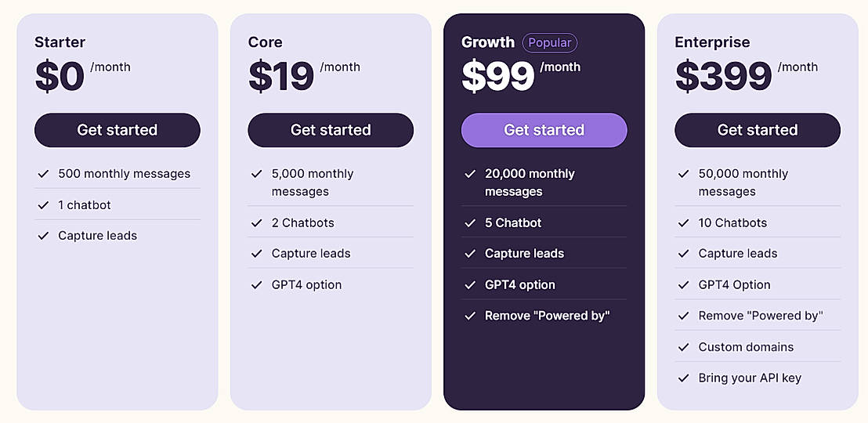Click the Starter plan heading
The width and height of the screenshot is (868, 423).
pos(60,42)
